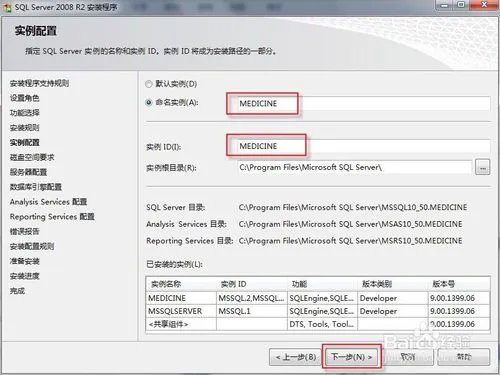500x375 pixels.
Task: Select 功能选择 step in sidebar
Action: pyautogui.click(x=24, y=113)
